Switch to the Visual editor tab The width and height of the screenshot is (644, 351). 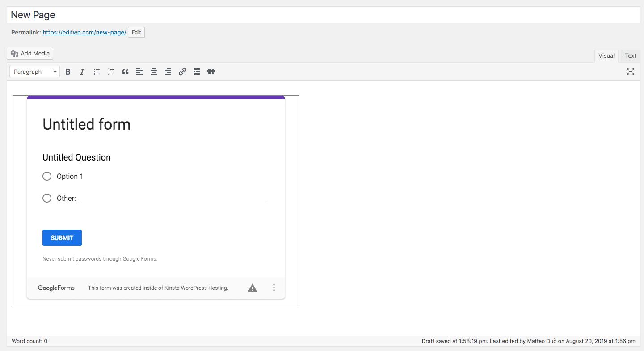[x=606, y=55]
